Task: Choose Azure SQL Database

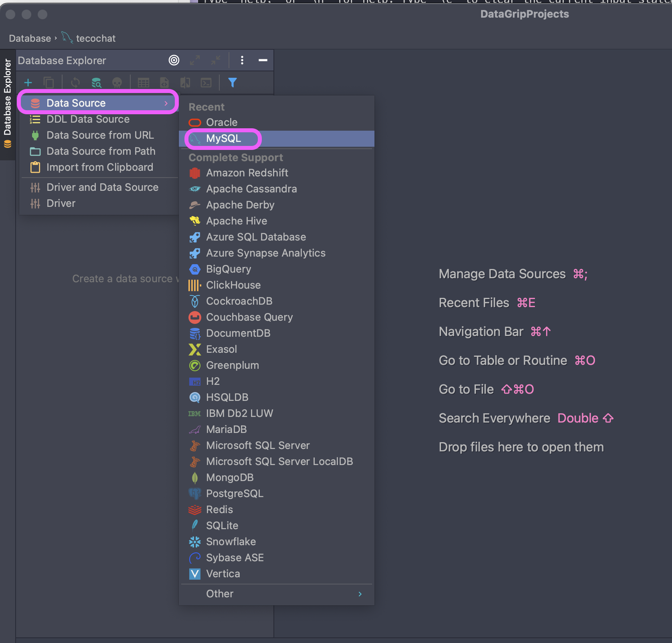Action: 277,237
